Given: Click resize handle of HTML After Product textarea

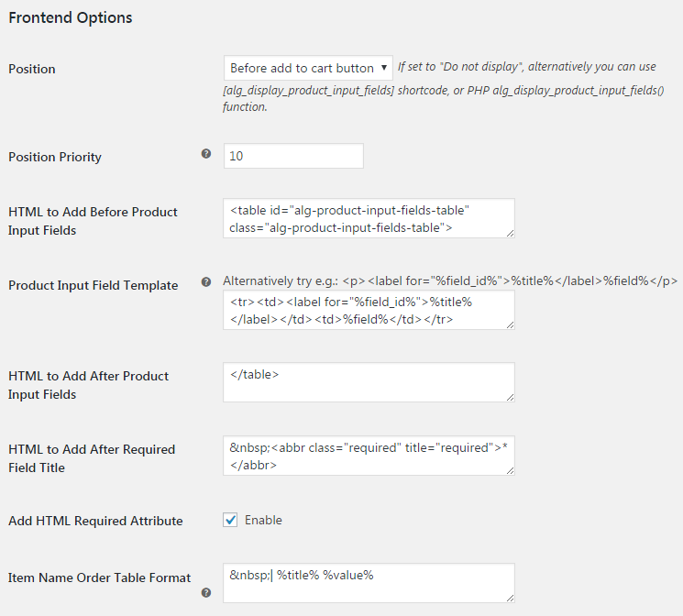Looking at the screenshot, I should coord(509,396).
